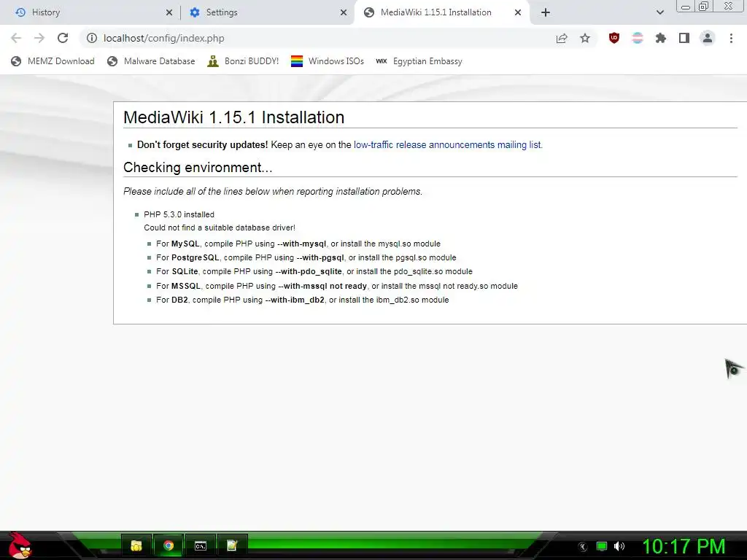Click the DB2 driver instruction line
This screenshot has width=747, height=560.
(x=303, y=300)
